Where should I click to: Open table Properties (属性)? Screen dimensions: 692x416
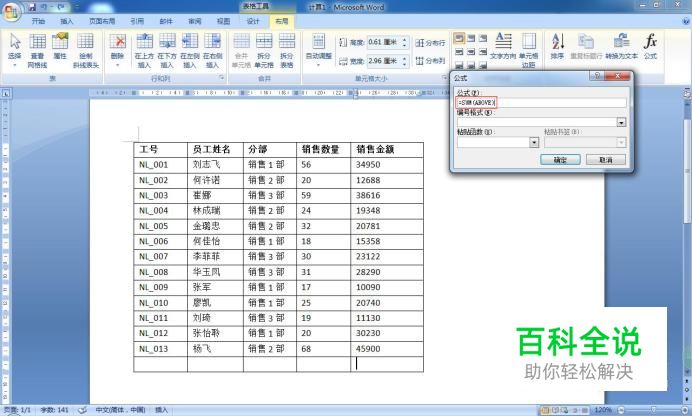tap(60, 46)
